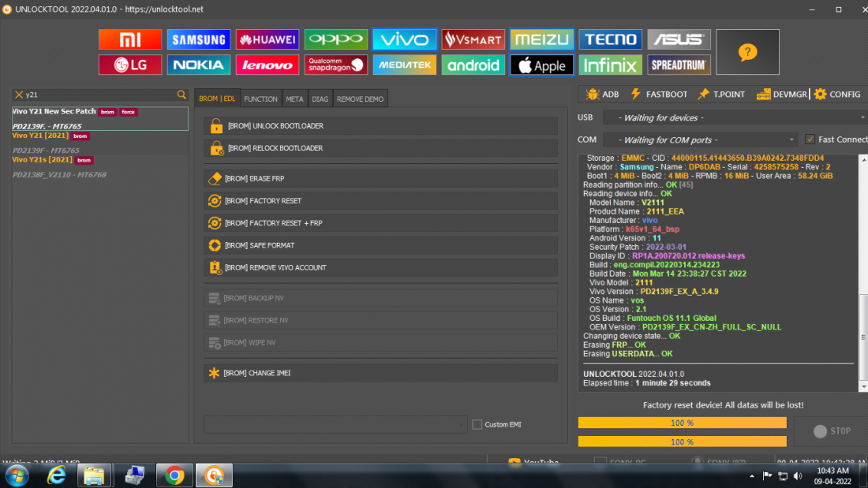The width and height of the screenshot is (868, 488).
Task: Open Google Chrome from taskbar
Action: (174, 475)
